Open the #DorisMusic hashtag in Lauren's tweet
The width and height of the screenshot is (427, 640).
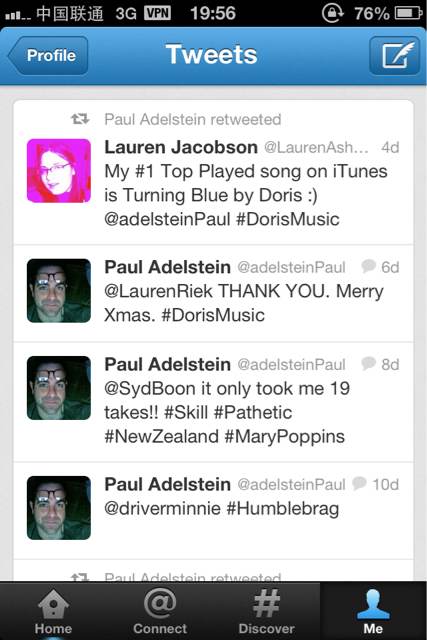click(288, 219)
